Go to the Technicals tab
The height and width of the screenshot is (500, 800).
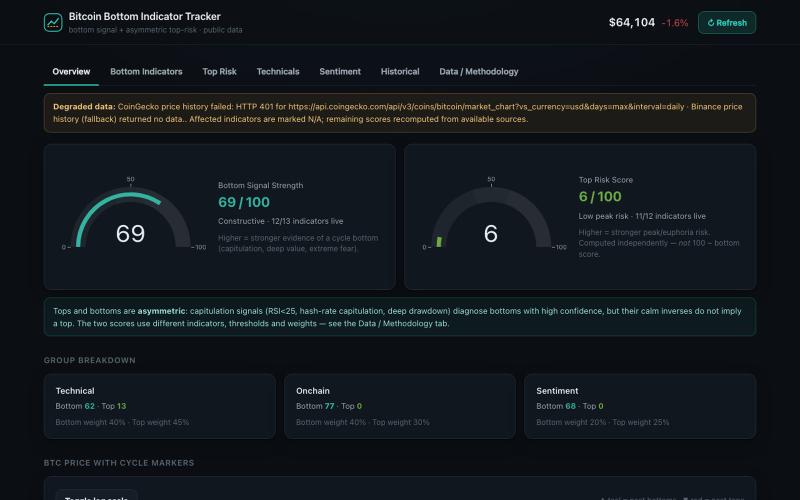(278, 71)
